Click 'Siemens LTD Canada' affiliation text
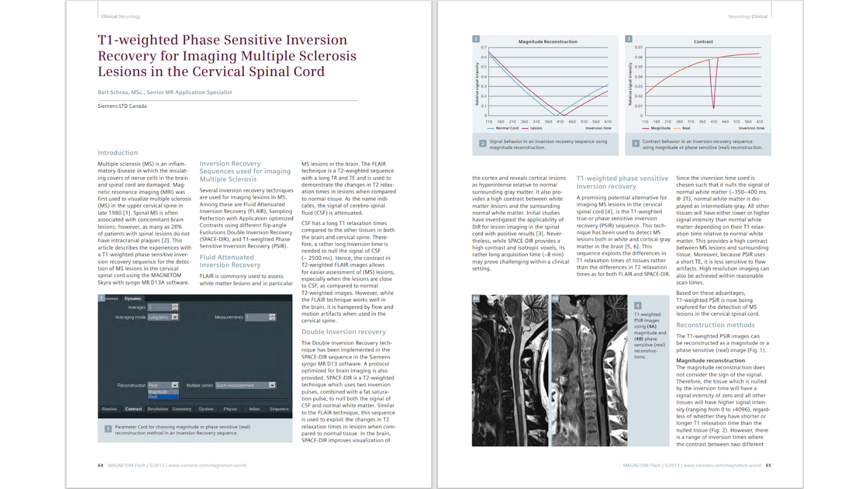 point(122,106)
